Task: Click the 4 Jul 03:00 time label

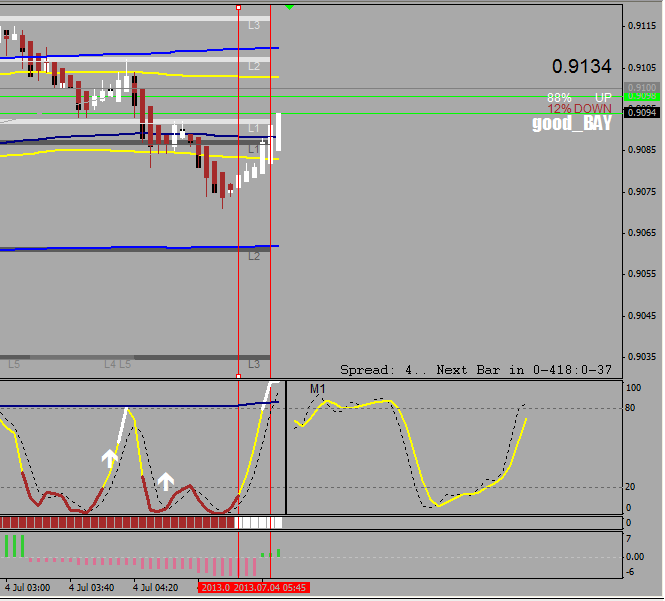Action: 27,587
